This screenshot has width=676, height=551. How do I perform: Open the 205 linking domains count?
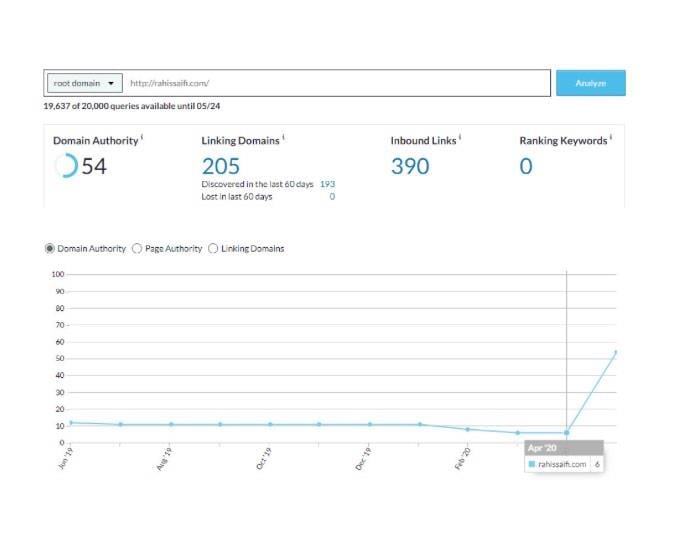pyautogui.click(x=221, y=166)
